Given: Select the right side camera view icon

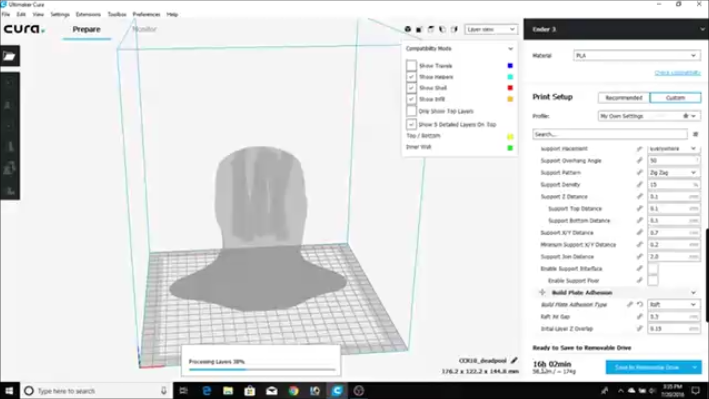Looking at the screenshot, I should (454, 29).
